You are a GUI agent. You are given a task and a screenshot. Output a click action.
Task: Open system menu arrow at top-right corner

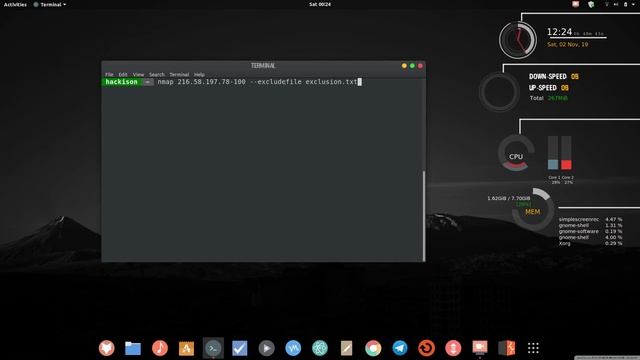tap(634, 4)
